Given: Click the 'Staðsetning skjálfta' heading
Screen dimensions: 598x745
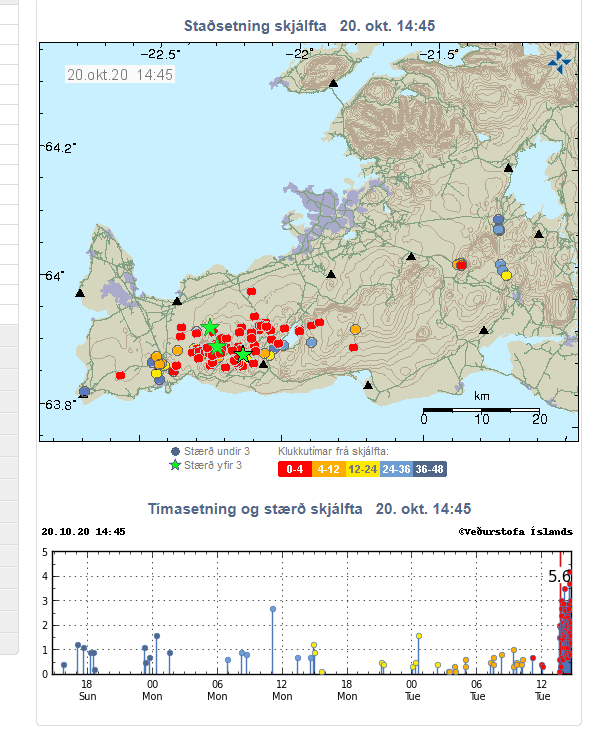Looking at the screenshot, I should pos(255,26).
